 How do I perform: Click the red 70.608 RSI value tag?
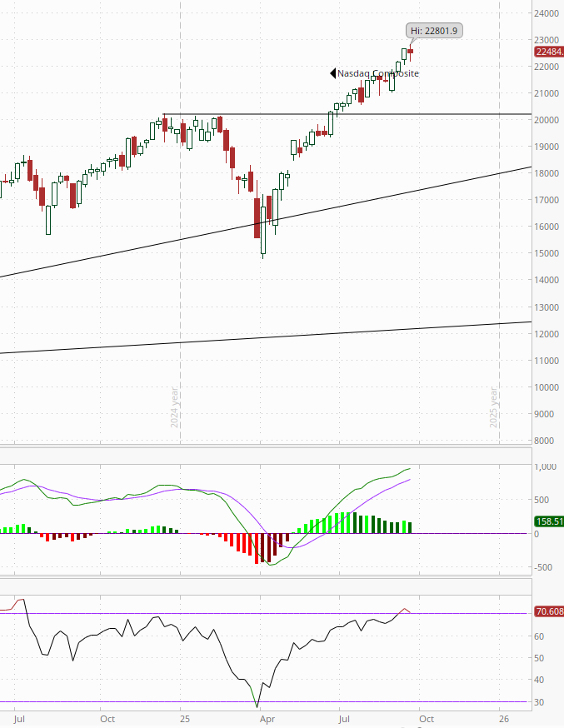pos(549,611)
